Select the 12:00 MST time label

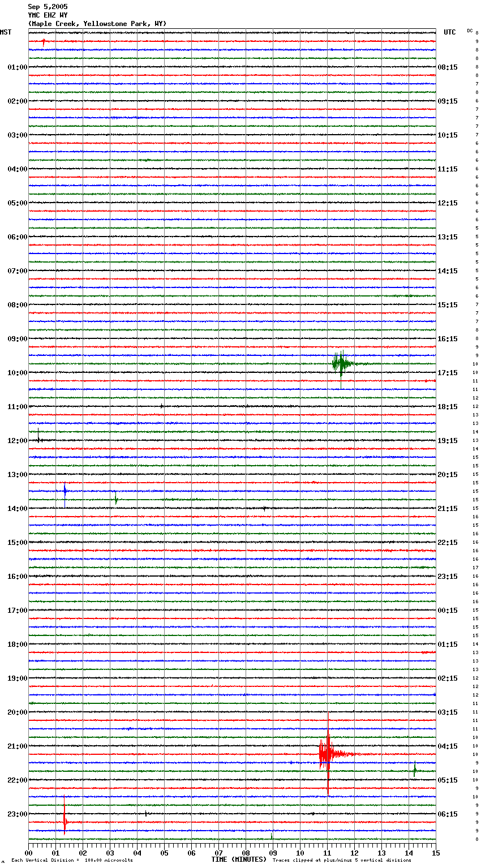click(18, 441)
